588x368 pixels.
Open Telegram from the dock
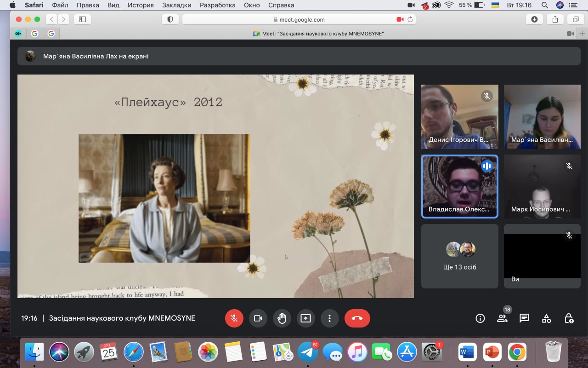[x=307, y=353]
